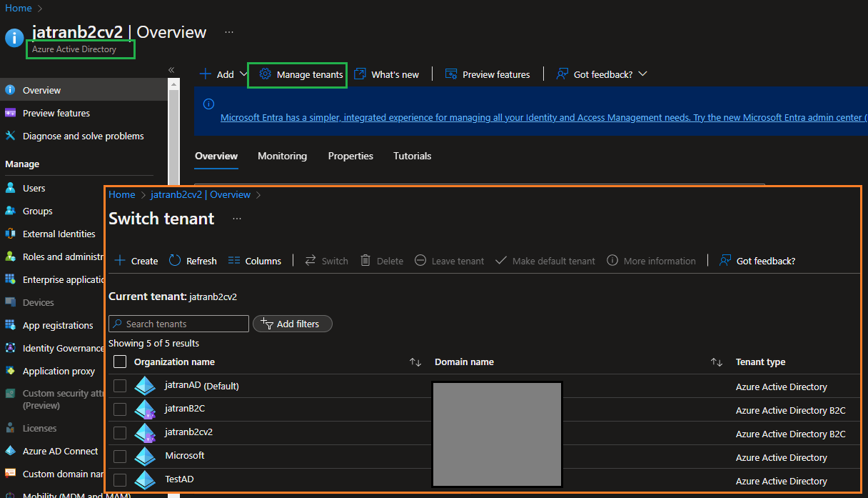Switch to the Monitoring tab

click(282, 156)
